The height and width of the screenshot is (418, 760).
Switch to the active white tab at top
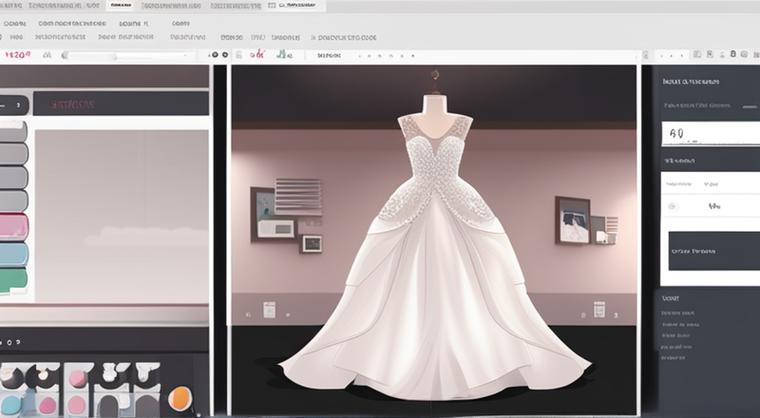[x=120, y=6]
